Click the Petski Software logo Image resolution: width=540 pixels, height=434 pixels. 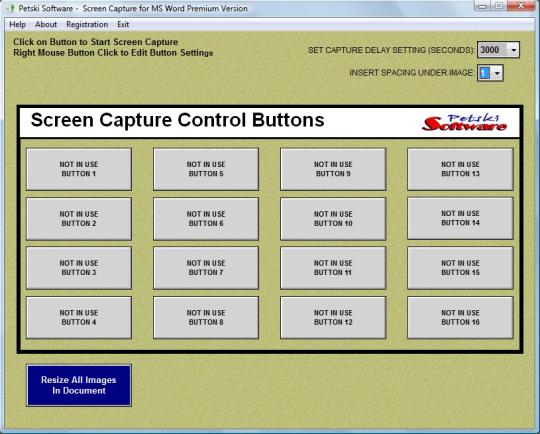tap(464, 123)
